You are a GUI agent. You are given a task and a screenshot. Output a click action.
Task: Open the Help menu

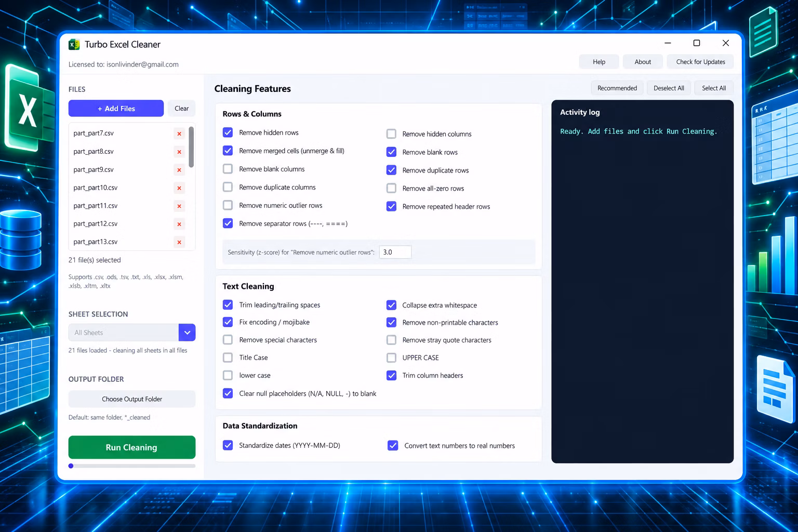[599, 62]
